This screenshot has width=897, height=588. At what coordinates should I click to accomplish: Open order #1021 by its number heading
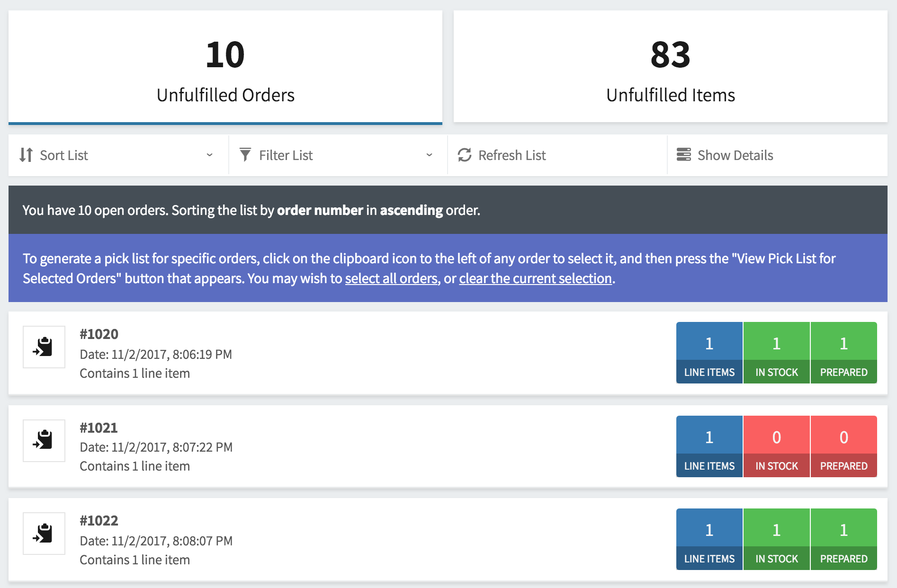(99, 428)
